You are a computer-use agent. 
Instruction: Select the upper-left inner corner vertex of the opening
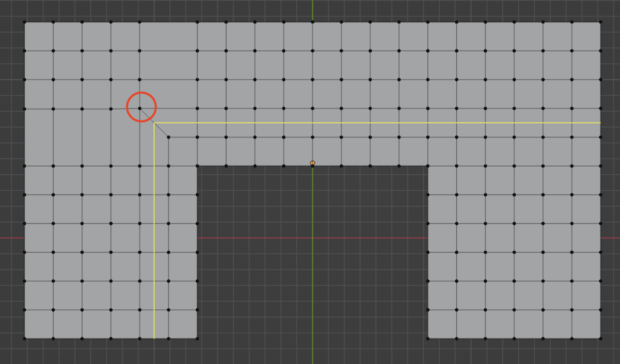tap(197, 166)
